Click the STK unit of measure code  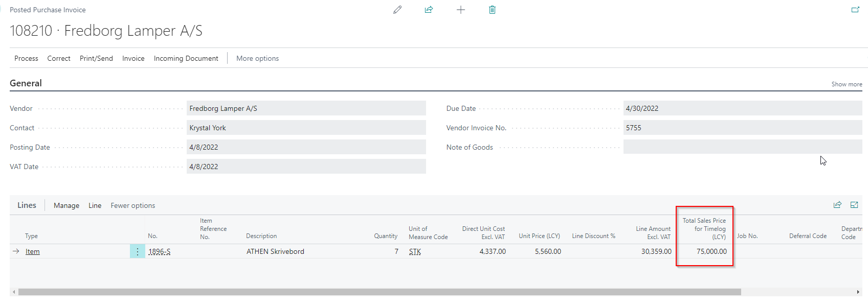click(415, 252)
